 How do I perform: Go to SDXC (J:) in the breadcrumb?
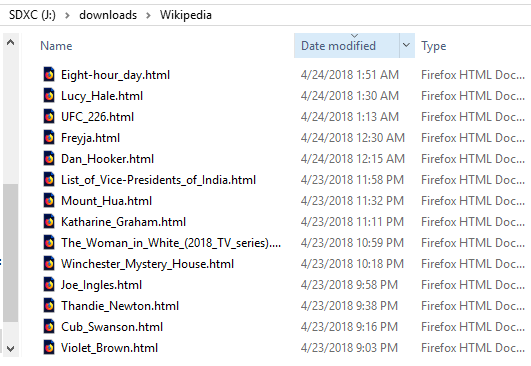click(x=32, y=15)
